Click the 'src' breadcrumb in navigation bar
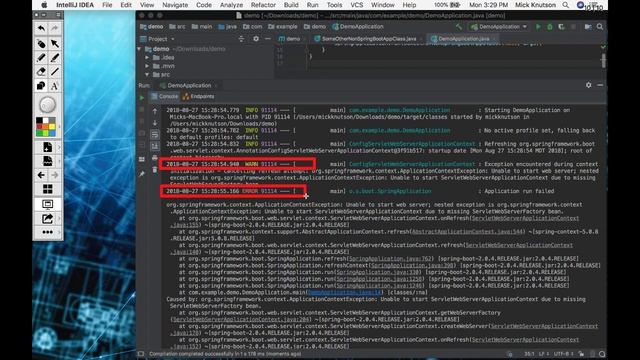 [177, 27]
